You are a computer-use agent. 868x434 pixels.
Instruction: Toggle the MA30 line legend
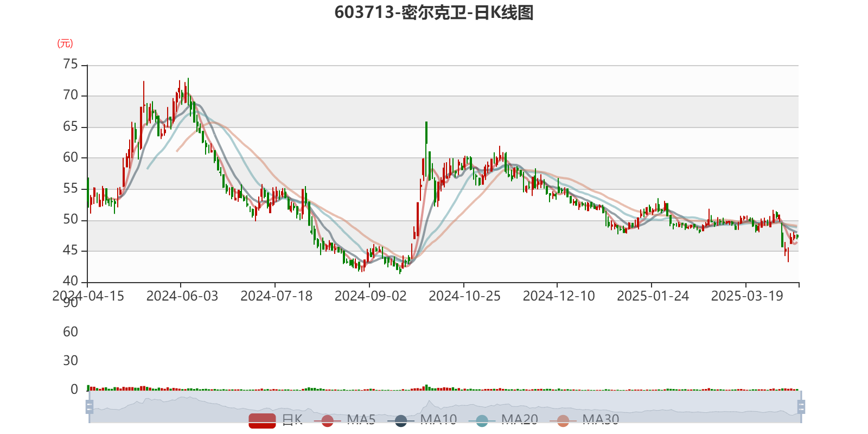pos(584,420)
